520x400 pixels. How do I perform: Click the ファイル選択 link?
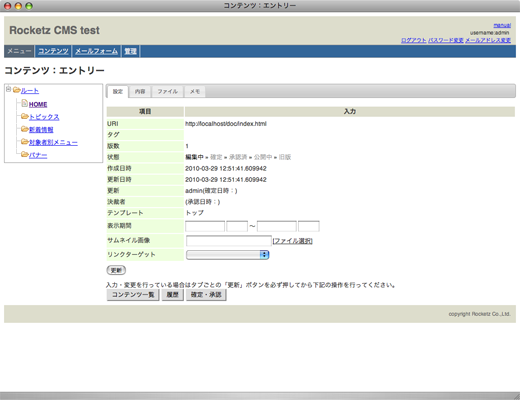pos(293,241)
